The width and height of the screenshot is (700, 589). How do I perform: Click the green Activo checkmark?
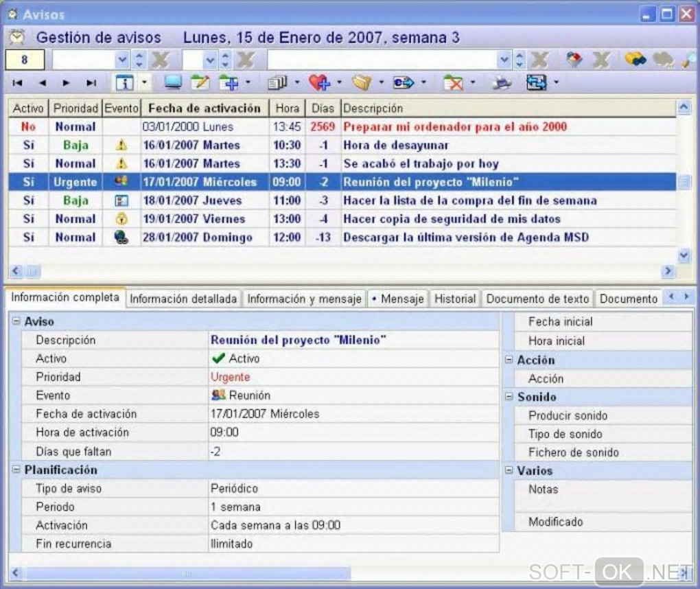[x=218, y=358]
